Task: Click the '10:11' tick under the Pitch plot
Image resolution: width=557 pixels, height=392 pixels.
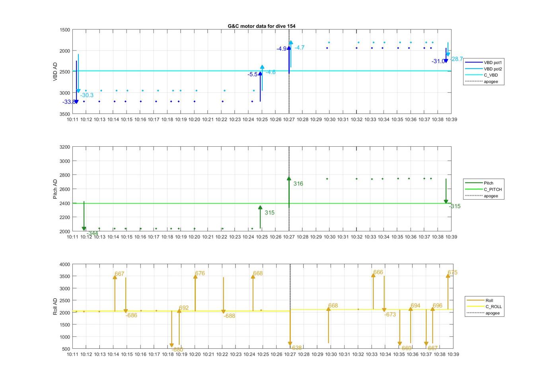Action: (x=72, y=237)
